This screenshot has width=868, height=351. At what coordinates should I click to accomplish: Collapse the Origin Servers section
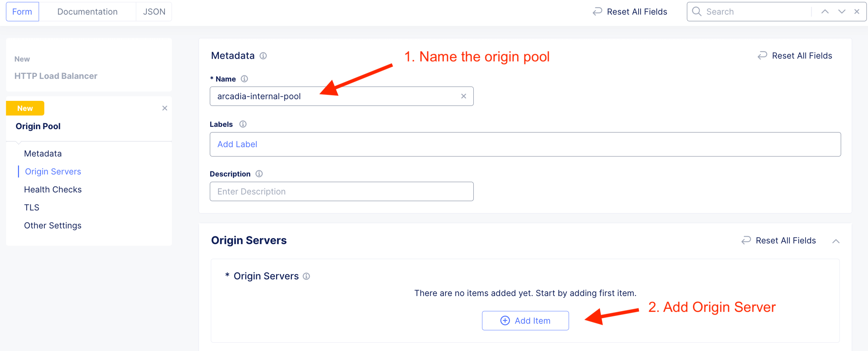coord(836,241)
